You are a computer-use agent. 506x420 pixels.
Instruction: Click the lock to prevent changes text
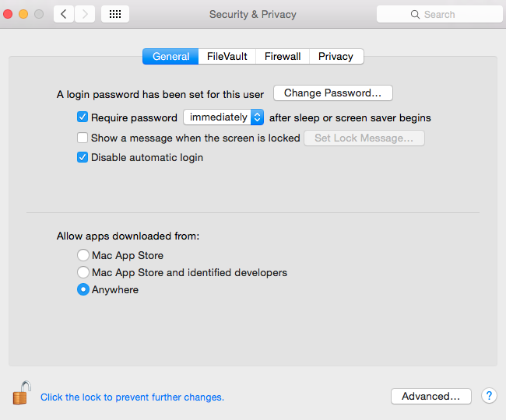click(132, 397)
